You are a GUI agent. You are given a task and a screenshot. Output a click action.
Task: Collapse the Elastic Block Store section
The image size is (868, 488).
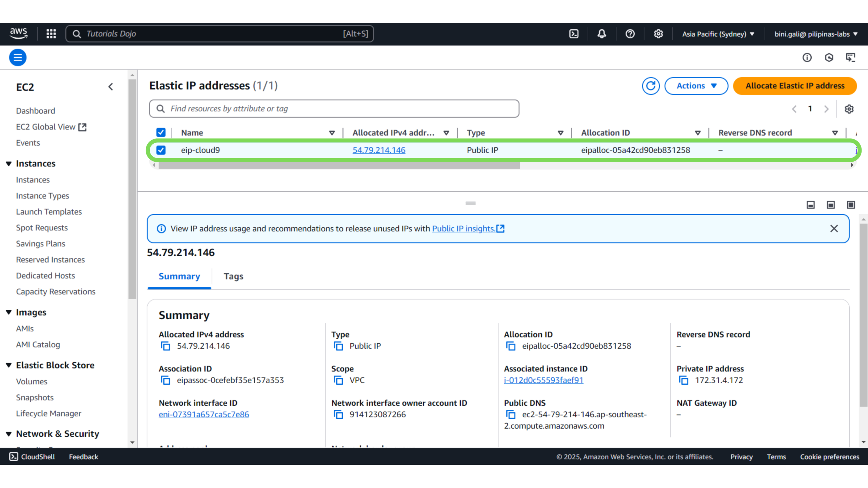click(x=9, y=365)
